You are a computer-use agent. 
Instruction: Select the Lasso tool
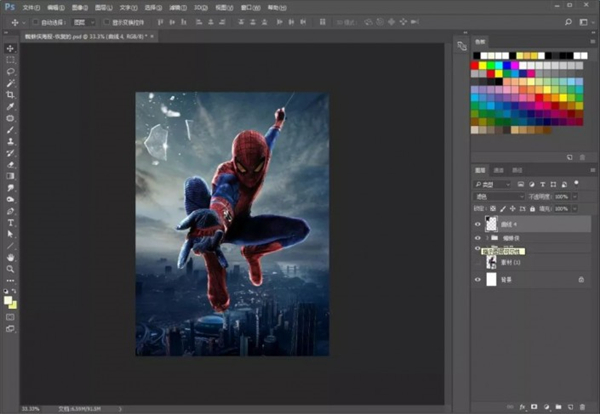pyautogui.click(x=10, y=72)
